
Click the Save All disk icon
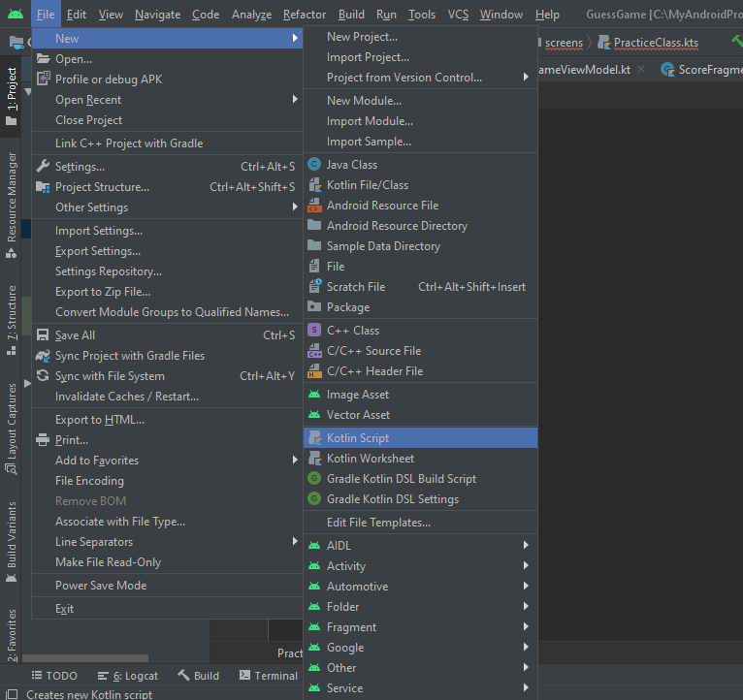(43, 335)
